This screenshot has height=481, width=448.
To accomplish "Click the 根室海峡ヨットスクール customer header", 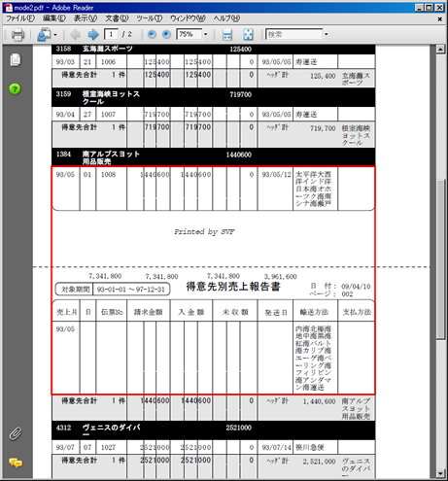I will coord(111,97).
